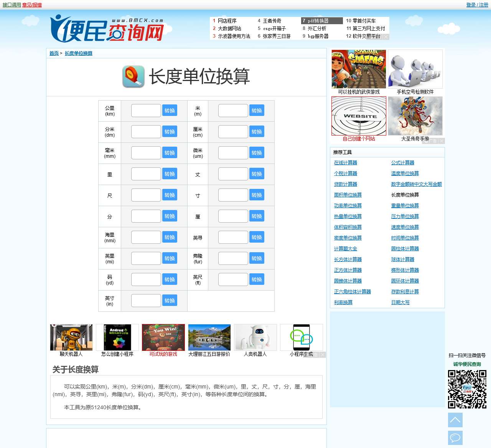Open the 接口调用 link
491x448 pixels.
[x=12, y=5]
